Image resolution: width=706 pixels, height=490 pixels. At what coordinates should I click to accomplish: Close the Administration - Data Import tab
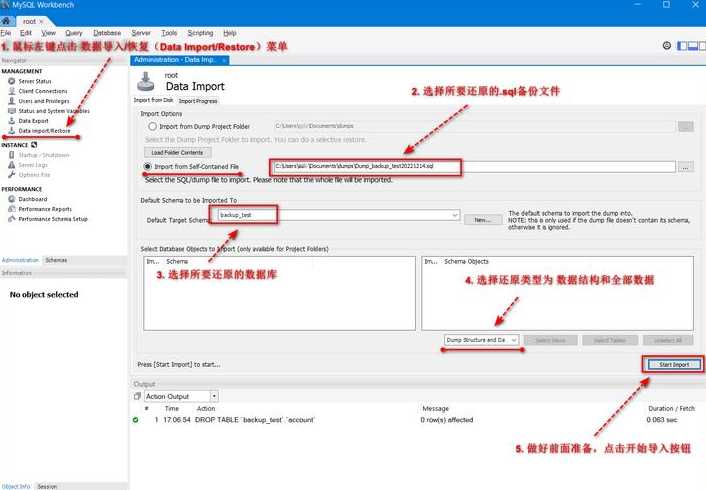[224, 60]
